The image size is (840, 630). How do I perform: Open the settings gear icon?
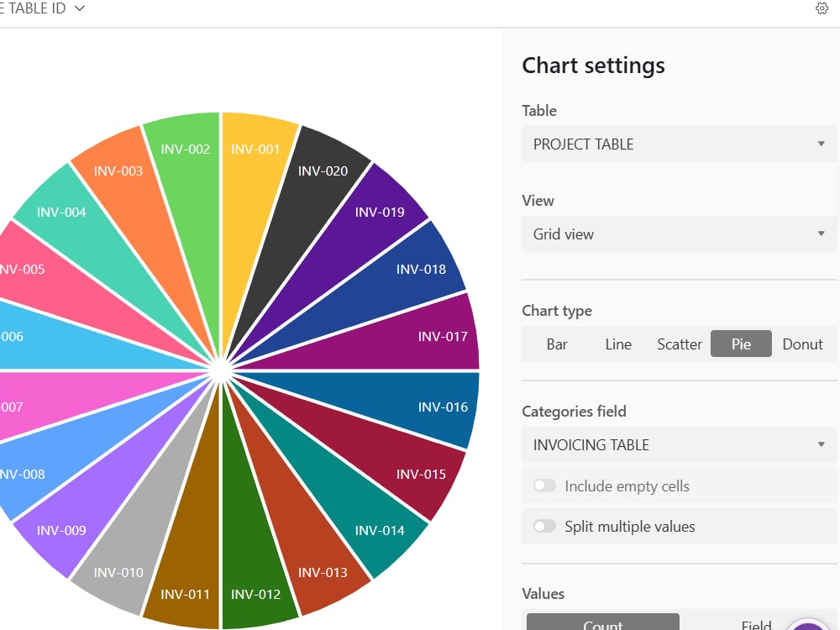click(x=822, y=8)
